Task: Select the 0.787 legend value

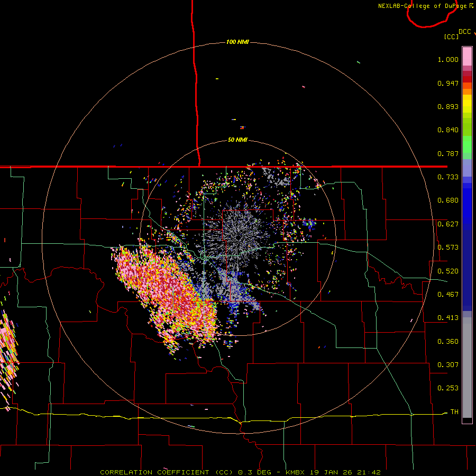Action: tap(448, 153)
